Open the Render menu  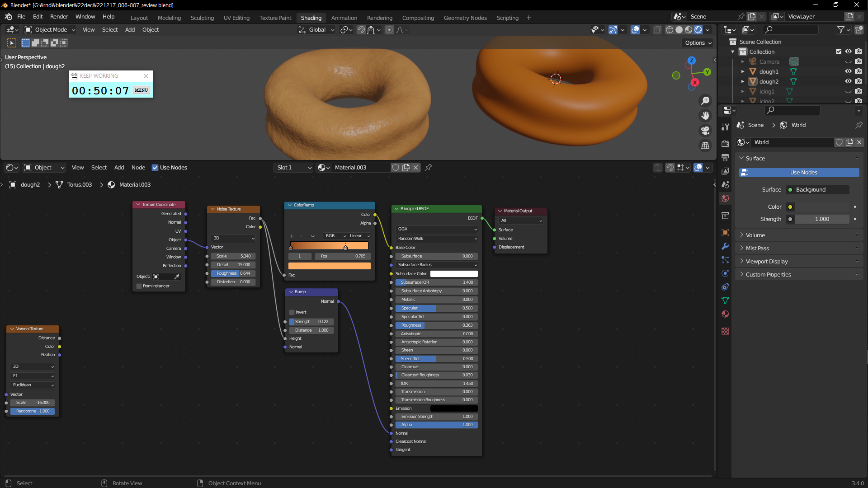[59, 17]
